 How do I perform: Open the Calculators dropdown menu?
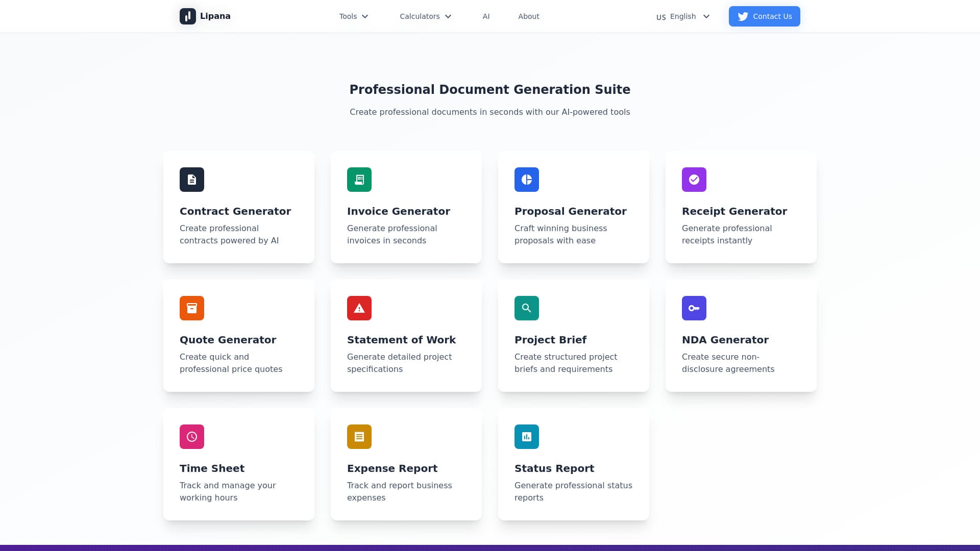pos(426,16)
